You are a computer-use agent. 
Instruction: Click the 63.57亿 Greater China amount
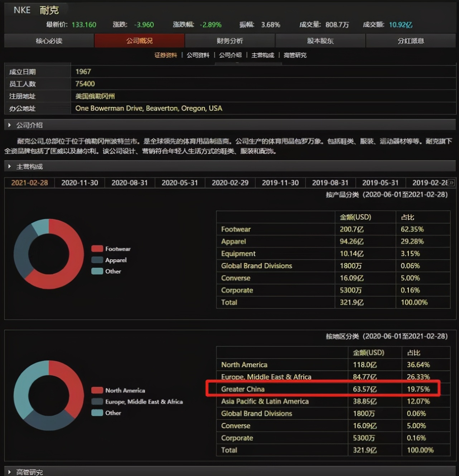(x=365, y=389)
